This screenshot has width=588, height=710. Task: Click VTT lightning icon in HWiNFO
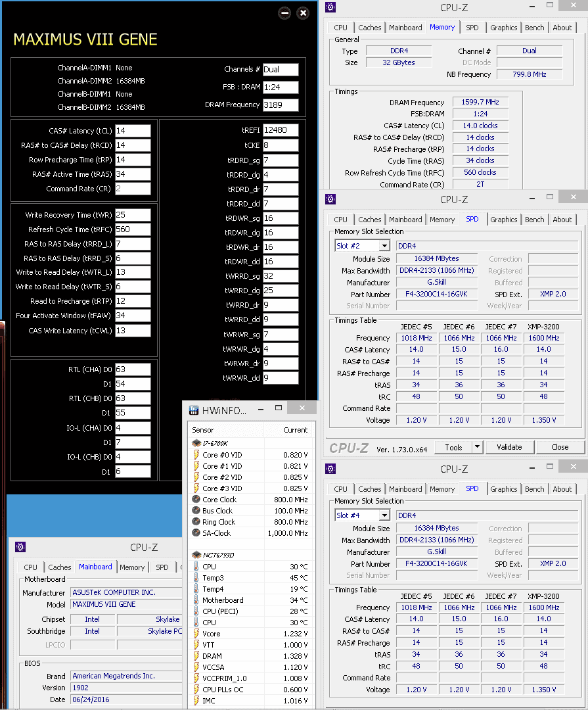point(196,645)
